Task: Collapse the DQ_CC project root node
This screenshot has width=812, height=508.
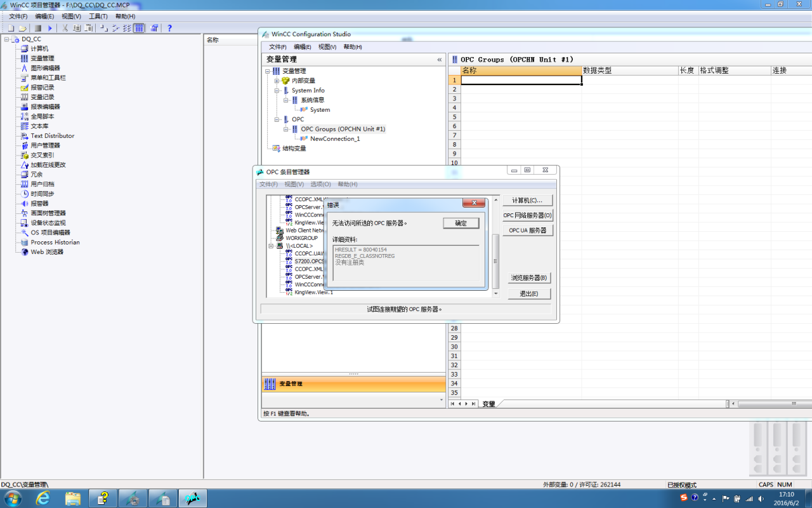Action: [6, 39]
